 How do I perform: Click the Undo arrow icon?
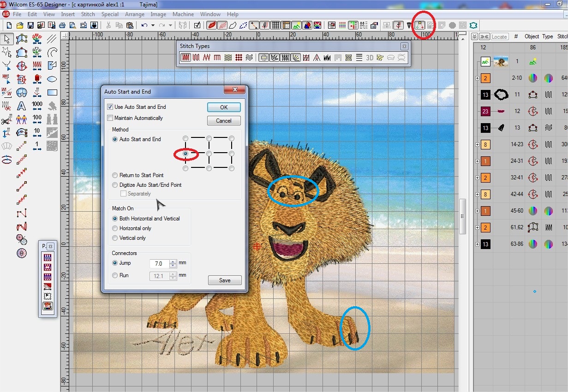pyautogui.click(x=145, y=25)
